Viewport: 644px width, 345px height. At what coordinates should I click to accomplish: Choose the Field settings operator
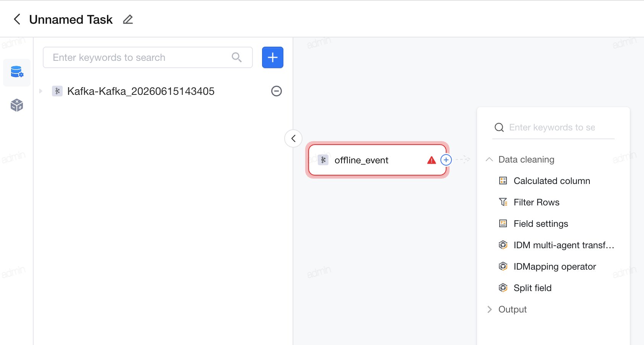pos(534,224)
